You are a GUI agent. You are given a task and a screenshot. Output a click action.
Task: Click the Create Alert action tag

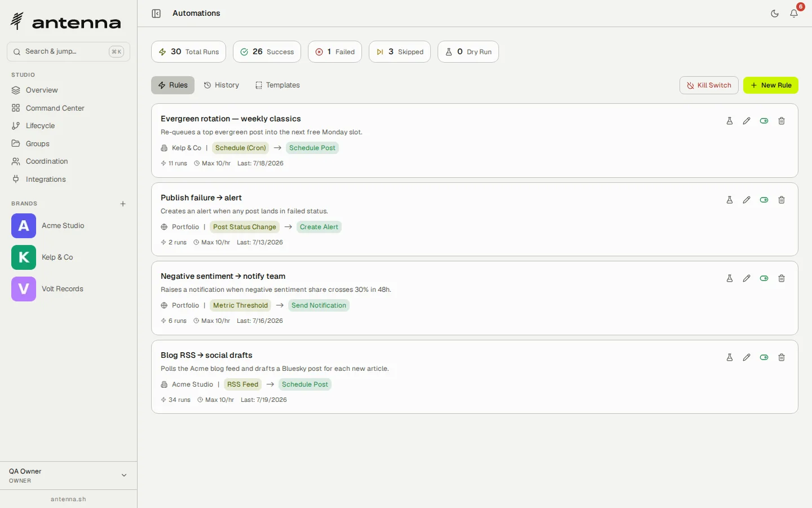point(319,227)
